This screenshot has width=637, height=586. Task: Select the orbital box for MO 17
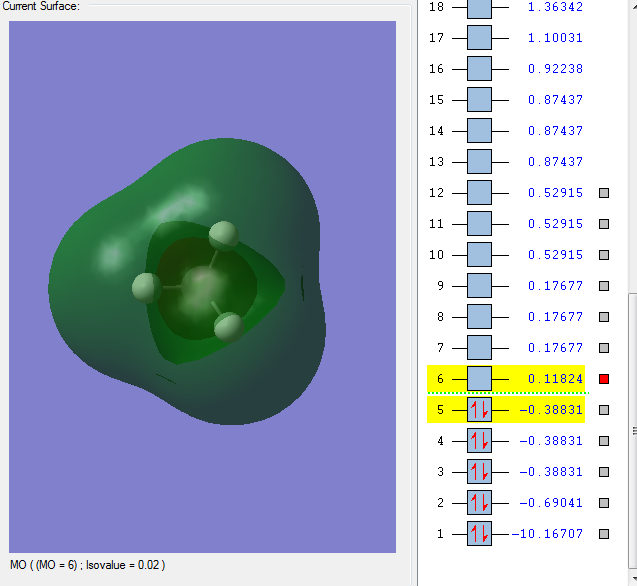(x=479, y=38)
